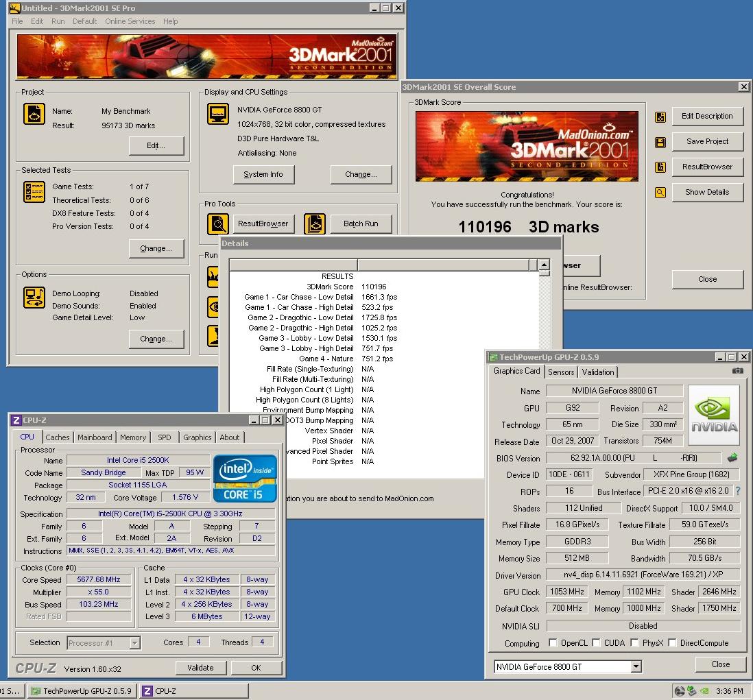Viewport: 753px width, 700px height.
Task: Click the Options demo looping icon
Action: coord(34,298)
